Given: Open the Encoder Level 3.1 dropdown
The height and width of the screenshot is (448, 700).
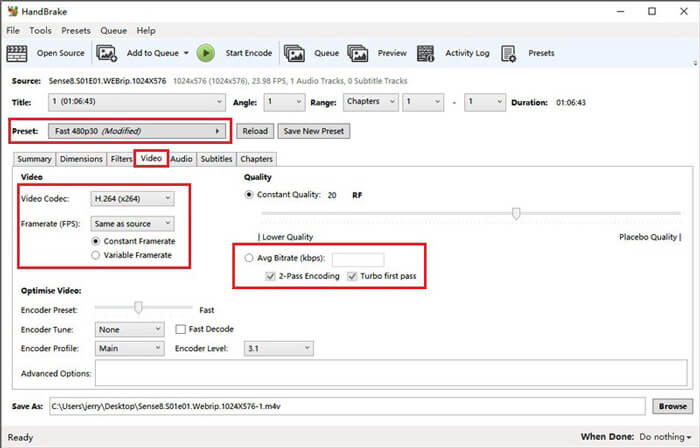Looking at the screenshot, I should point(279,348).
